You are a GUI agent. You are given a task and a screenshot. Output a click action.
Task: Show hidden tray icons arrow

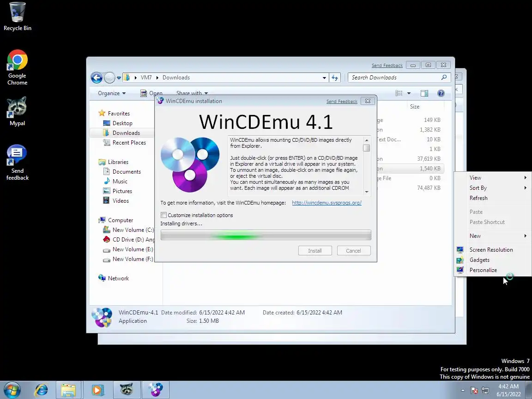(463, 391)
